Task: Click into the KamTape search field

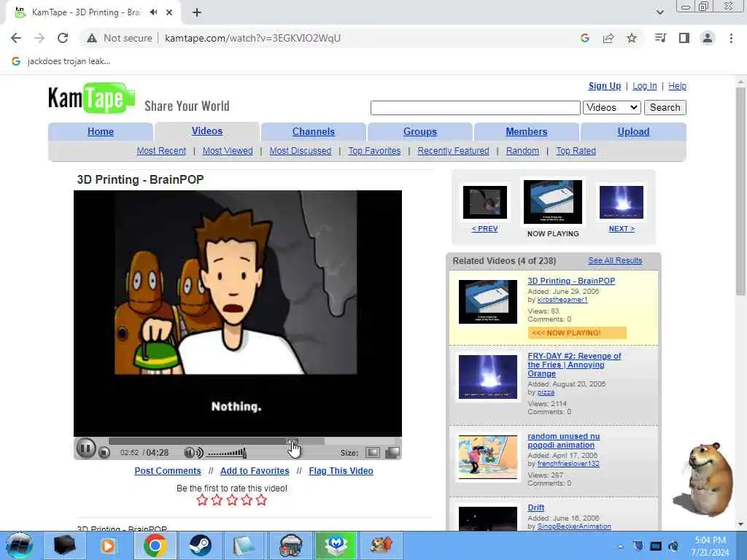Action: pyautogui.click(x=475, y=108)
